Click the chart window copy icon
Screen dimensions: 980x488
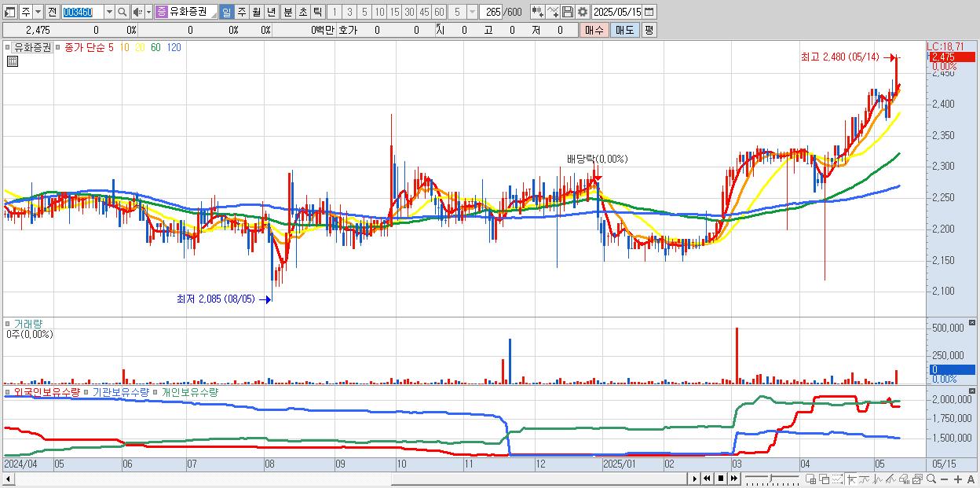tap(917, 479)
